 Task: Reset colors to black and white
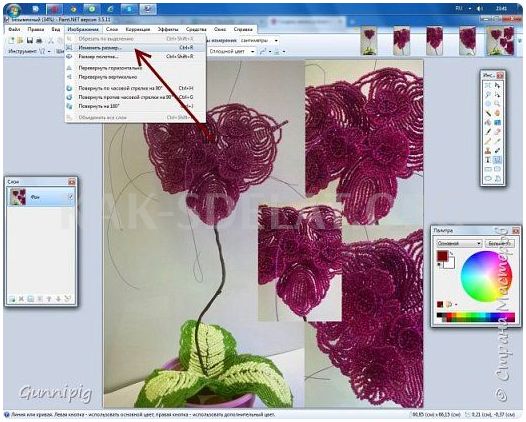[439, 265]
